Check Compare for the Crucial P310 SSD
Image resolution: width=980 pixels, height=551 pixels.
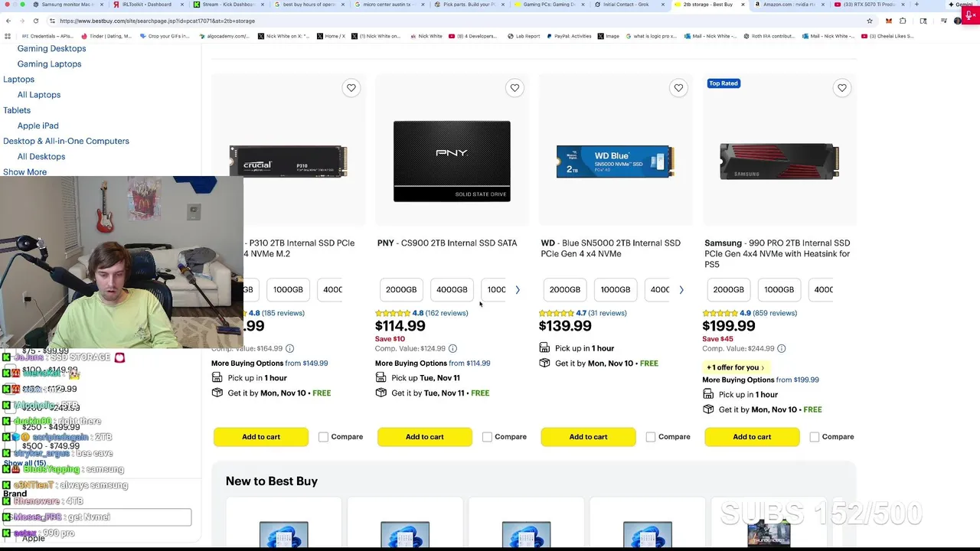pos(323,437)
